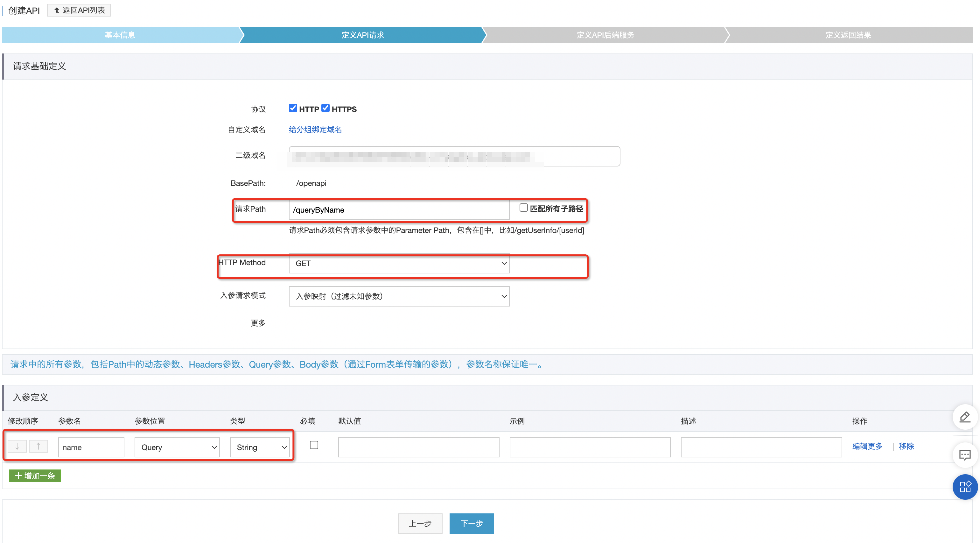Screen dimensions: 980x543
Task: Expand the 入参请求模式 dropdown
Action: point(399,296)
